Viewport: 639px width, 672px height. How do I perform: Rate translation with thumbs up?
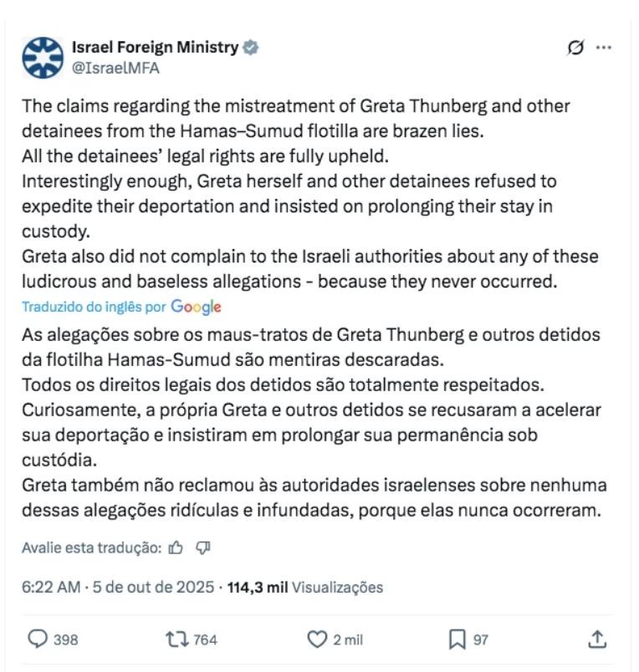[176, 547]
